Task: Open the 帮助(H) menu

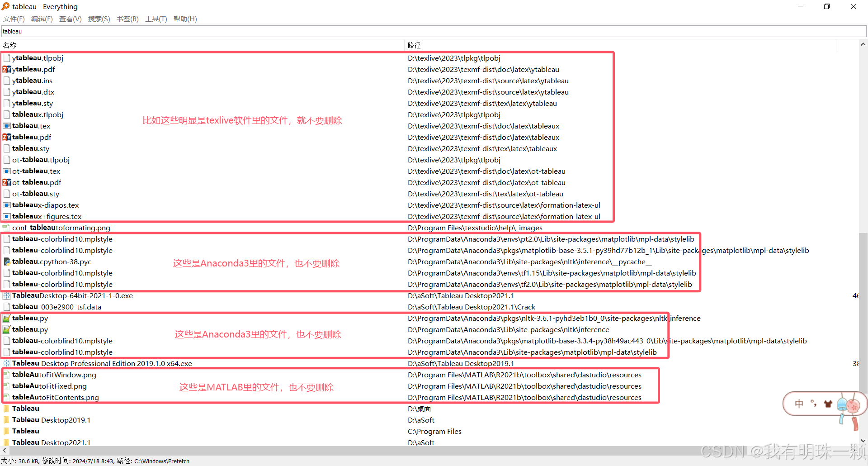Action: pos(185,19)
